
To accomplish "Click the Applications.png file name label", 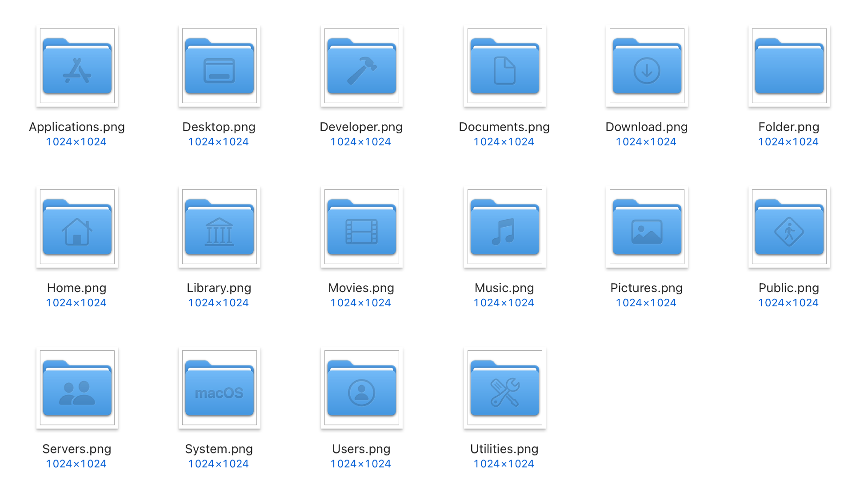I will click(77, 127).
